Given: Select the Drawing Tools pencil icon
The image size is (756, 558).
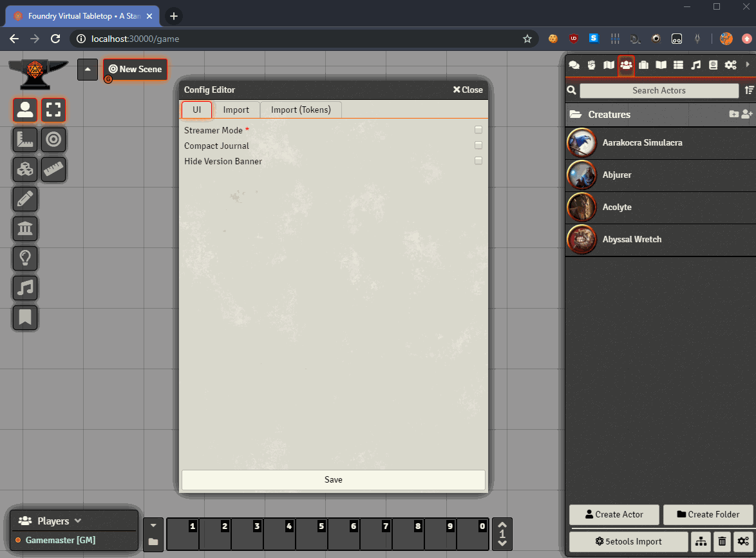Looking at the screenshot, I should [x=25, y=199].
